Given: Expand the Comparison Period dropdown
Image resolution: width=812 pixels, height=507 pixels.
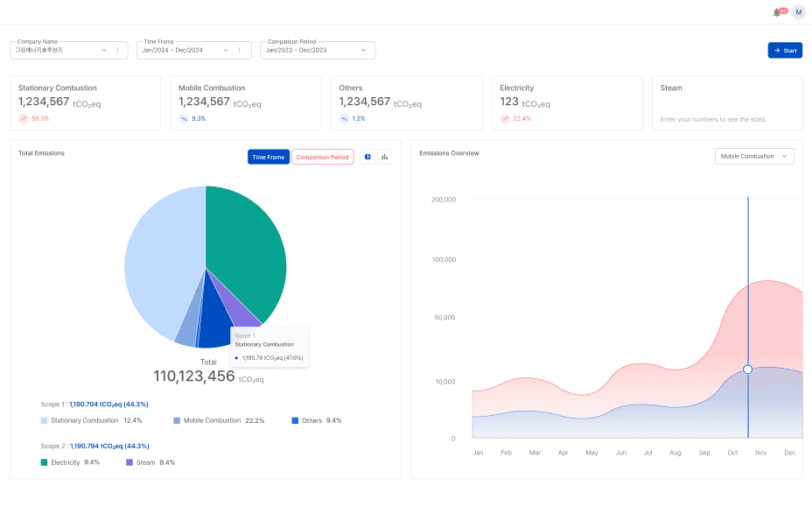Looking at the screenshot, I should coord(365,51).
